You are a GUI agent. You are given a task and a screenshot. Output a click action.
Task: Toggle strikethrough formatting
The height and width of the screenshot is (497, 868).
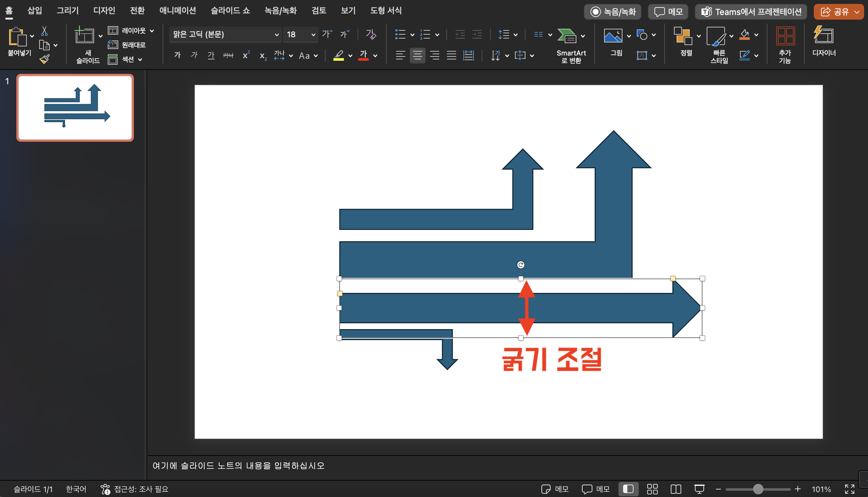(228, 55)
